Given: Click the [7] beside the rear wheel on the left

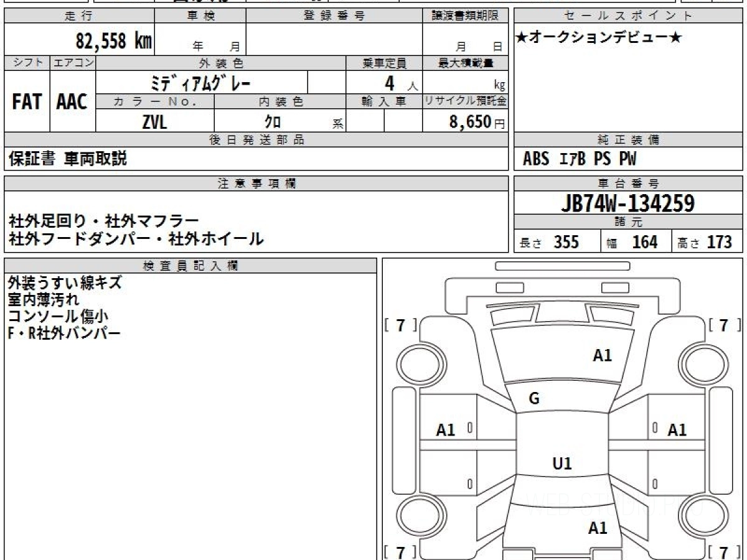Looking at the screenshot, I should (401, 551).
